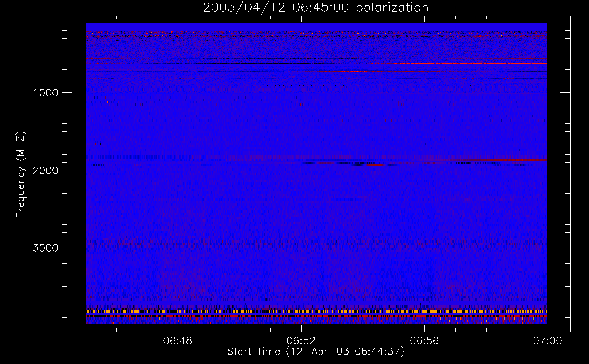Click the 'Start Time (12-Apr-03 06:44:37)' label

(316, 352)
